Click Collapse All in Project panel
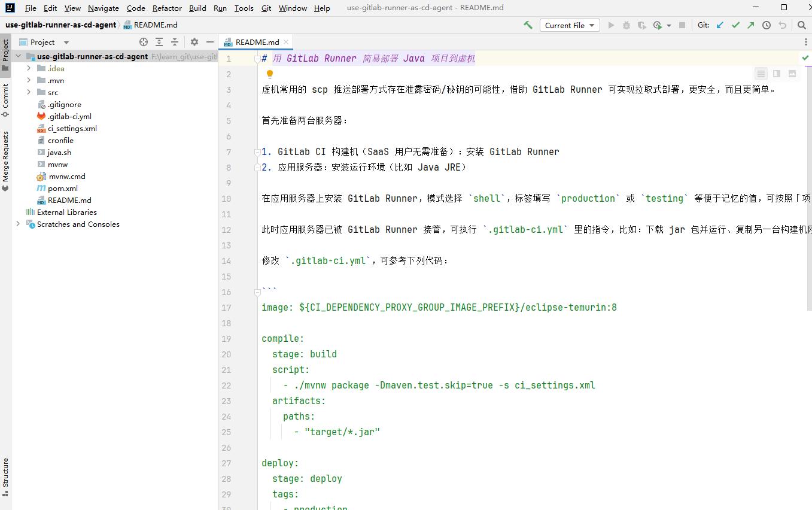Viewport: 812px width, 510px height. [x=175, y=42]
